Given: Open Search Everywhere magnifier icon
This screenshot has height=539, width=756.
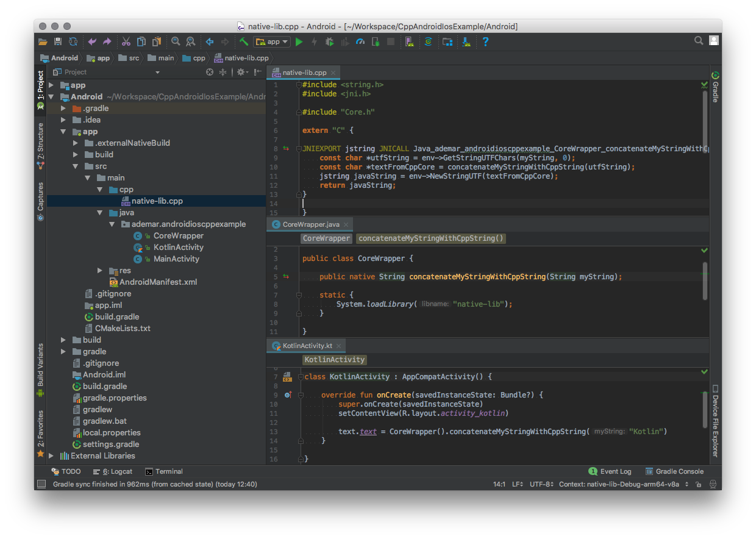Looking at the screenshot, I should click(x=699, y=41).
